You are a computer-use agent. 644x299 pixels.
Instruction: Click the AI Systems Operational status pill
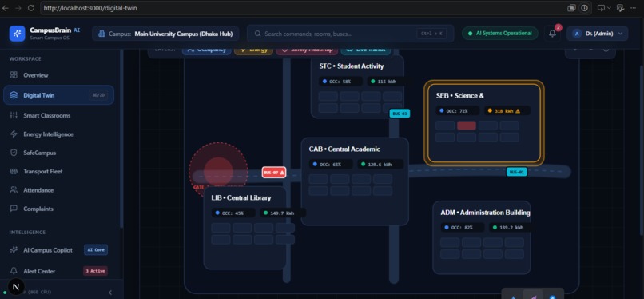500,34
